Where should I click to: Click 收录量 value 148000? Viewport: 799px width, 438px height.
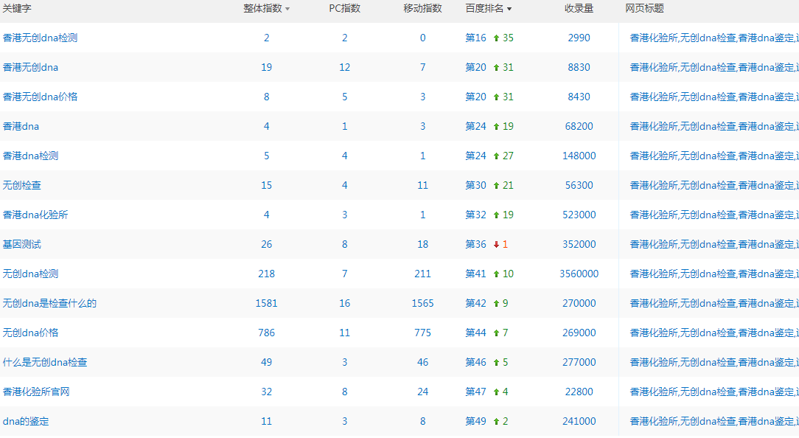[x=579, y=156]
